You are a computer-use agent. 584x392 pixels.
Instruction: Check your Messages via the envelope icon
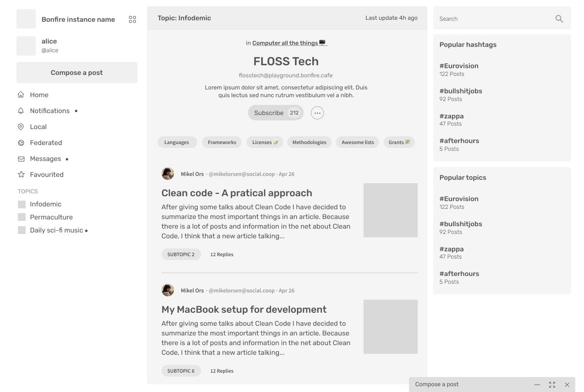(x=22, y=159)
